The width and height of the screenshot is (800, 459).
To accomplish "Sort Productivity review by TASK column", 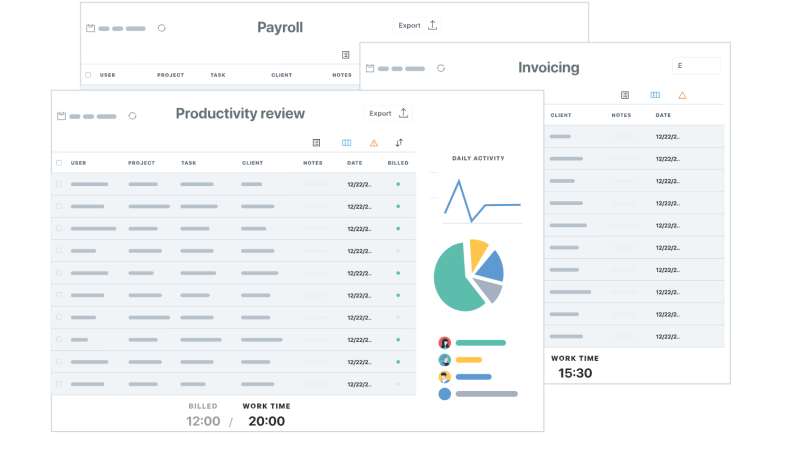I will [x=189, y=163].
